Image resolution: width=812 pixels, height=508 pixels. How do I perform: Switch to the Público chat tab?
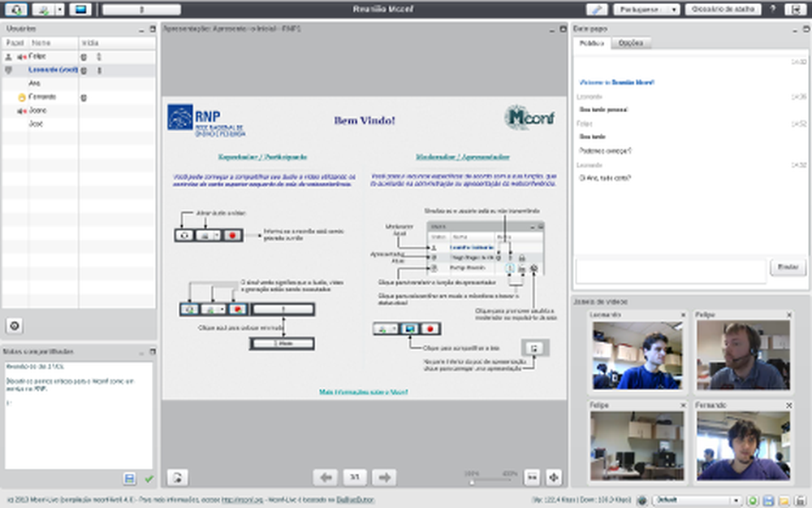click(x=591, y=43)
